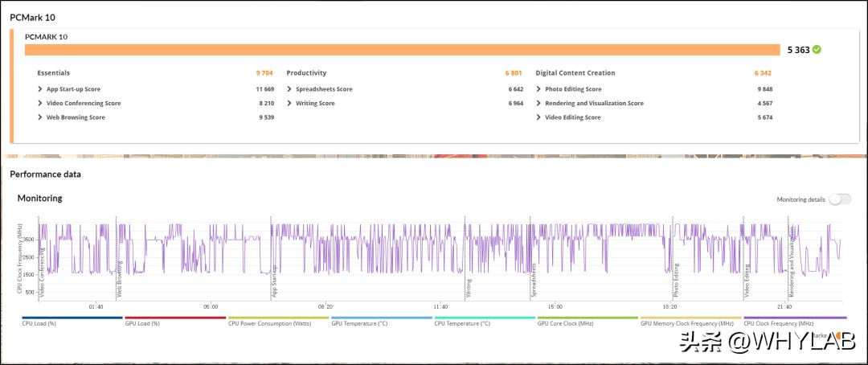Expand the Photo Editing Score chevron

(x=538, y=89)
